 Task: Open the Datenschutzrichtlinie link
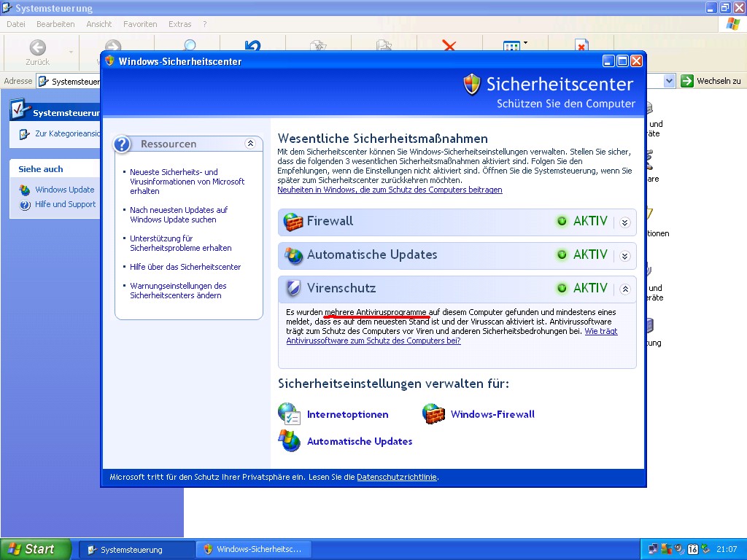pyautogui.click(x=396, y=477)
